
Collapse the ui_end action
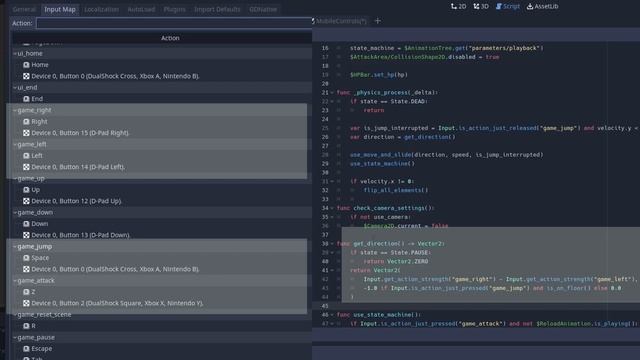click(15, 87)
